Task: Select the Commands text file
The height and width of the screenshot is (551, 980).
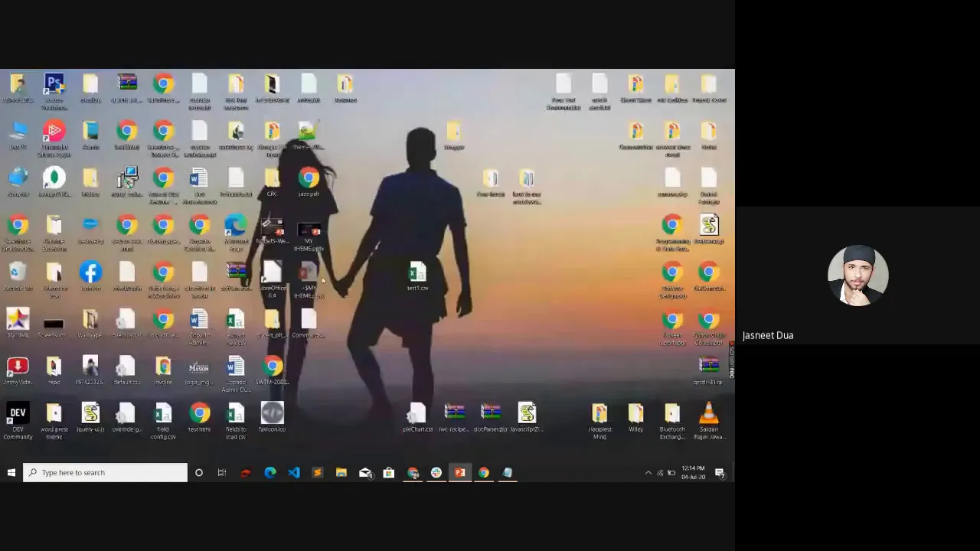Action: [309, 324]
